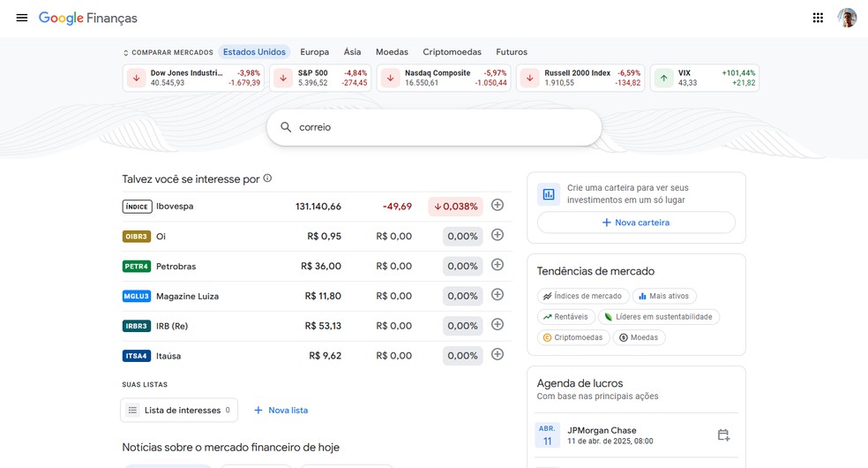Click the search field containing 'correio'
The image size is (868, 468).
point(434,127)
